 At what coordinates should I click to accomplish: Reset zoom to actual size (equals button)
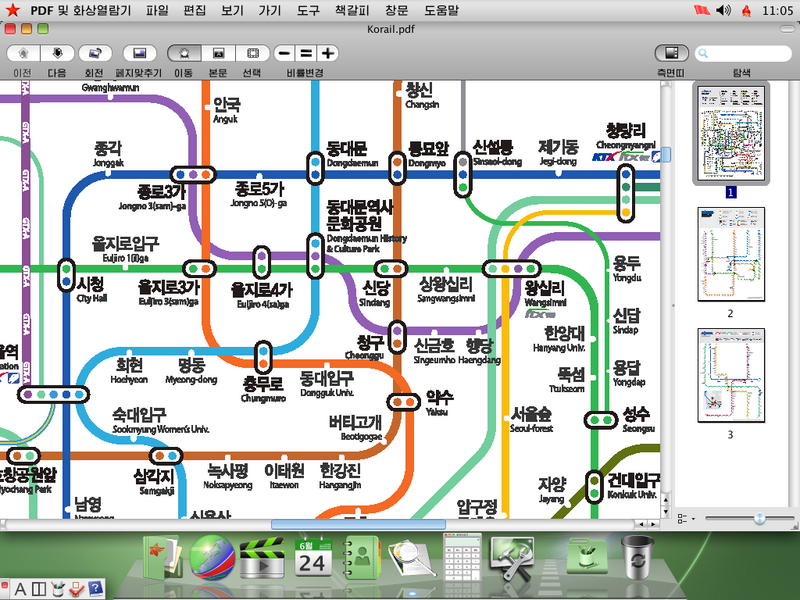click(306, 53)
